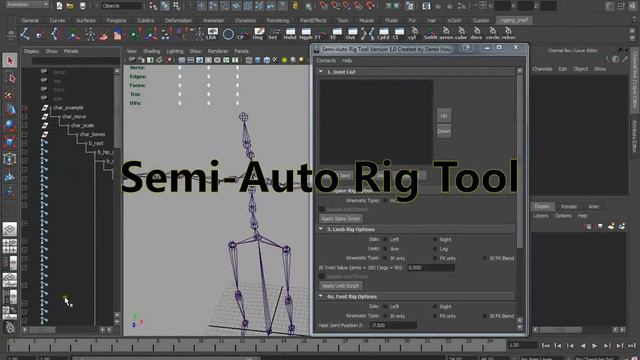Click the go to end playback button
This screenshot has height=360, width=640.
[631, 346]
